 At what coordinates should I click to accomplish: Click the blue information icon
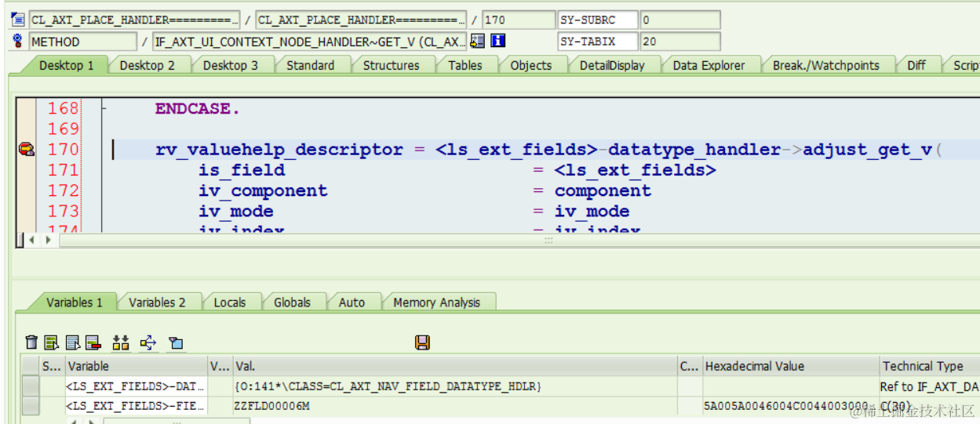click(497, 41)
